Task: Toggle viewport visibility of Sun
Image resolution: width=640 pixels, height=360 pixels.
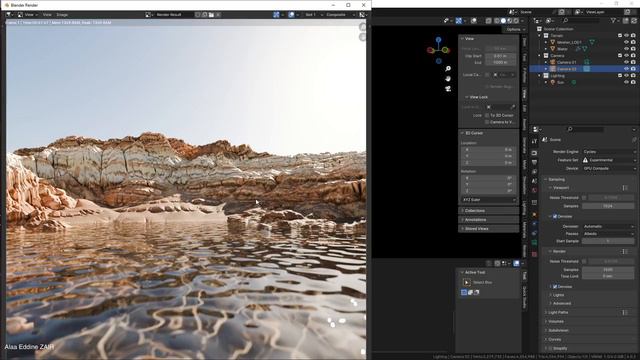Action: pos(627,82)
